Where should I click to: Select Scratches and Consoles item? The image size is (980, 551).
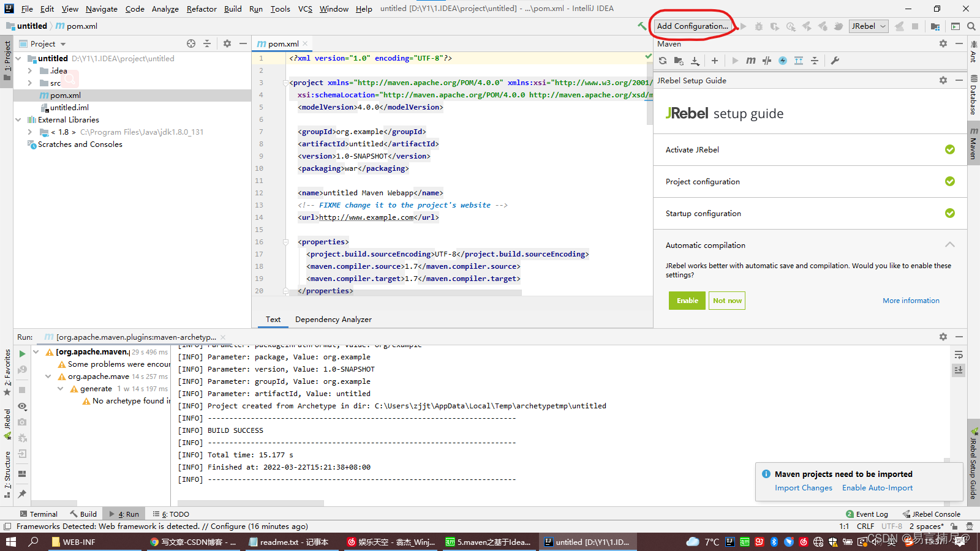pos(80,144)
